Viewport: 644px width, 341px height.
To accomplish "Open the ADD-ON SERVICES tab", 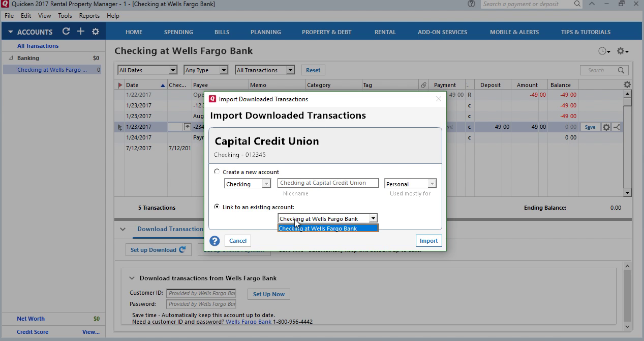I will coord(442,32).
